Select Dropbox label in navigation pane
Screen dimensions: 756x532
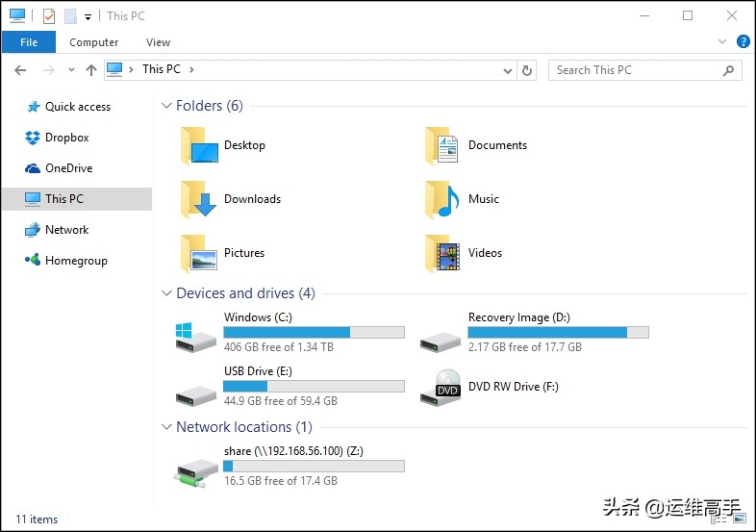(x=67, y=138)
